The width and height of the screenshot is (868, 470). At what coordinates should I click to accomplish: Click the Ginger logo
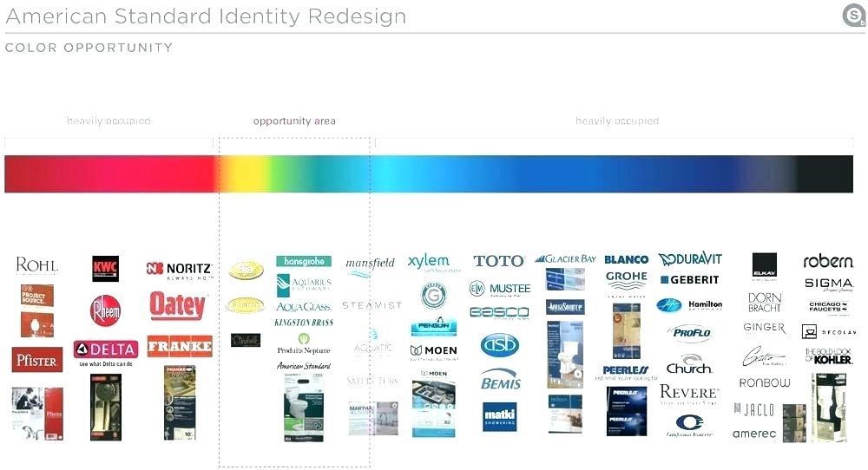pos(764,327)
